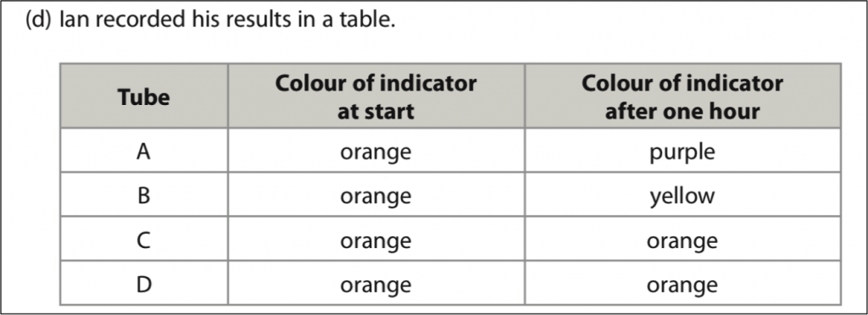Click the tube C cell
The height and width of the screenshot is (315, 868).
click(144, 239)
